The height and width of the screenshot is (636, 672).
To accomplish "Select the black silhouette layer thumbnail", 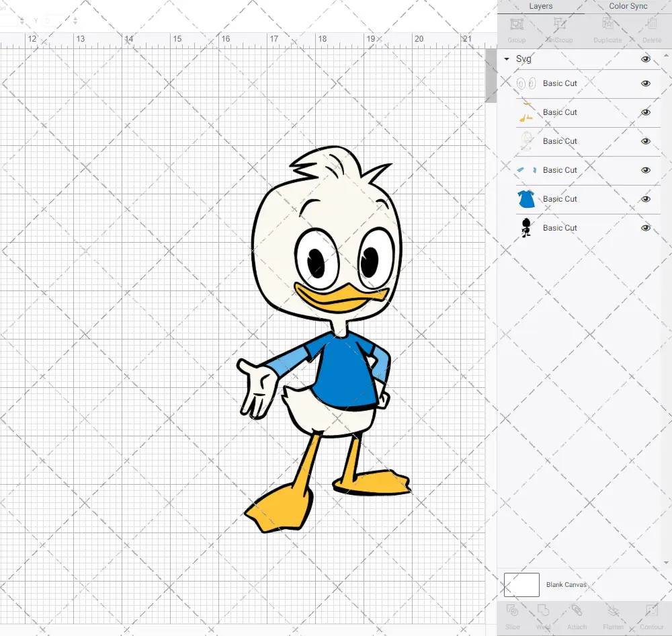I will click(x=526, y=228).
